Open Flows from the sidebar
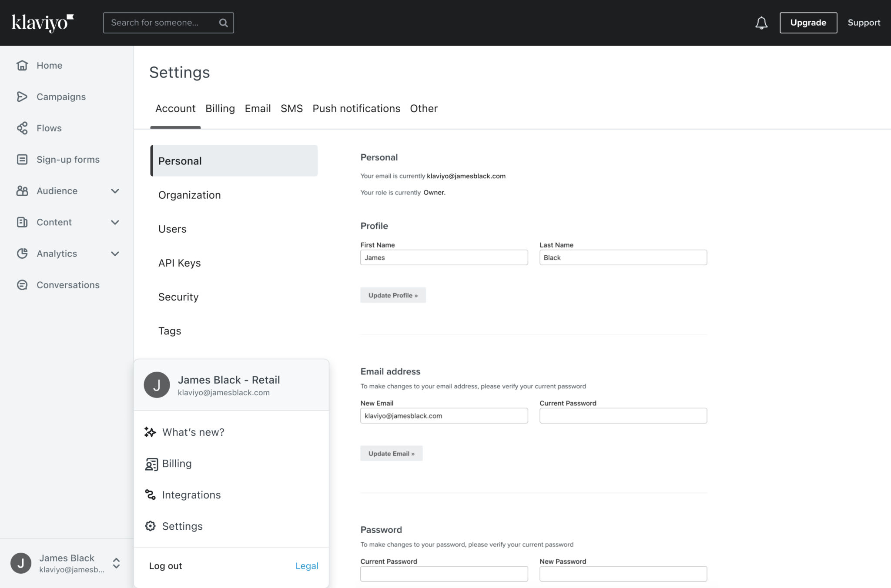Screen dimensions: 891x588 [49, 128]
